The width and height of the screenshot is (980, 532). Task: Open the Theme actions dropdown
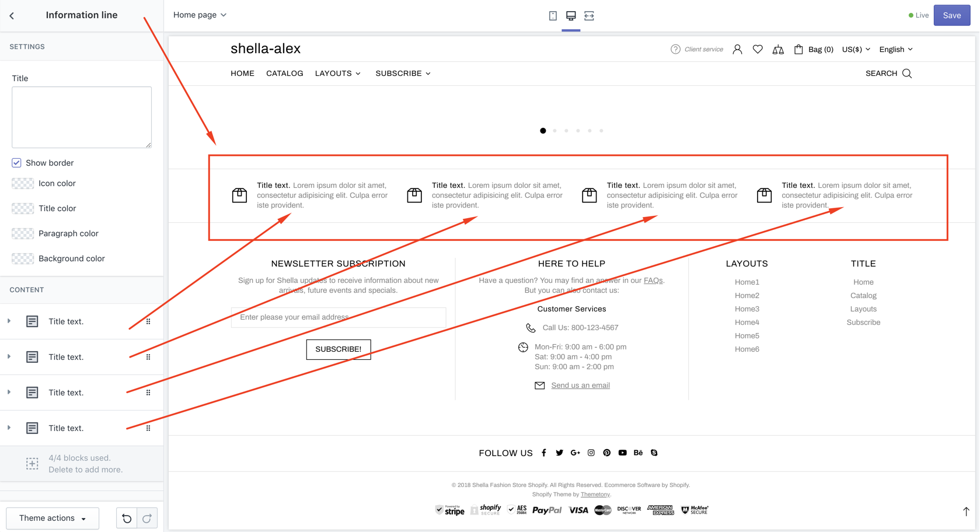pyautogui.click(x=53, y=518)
